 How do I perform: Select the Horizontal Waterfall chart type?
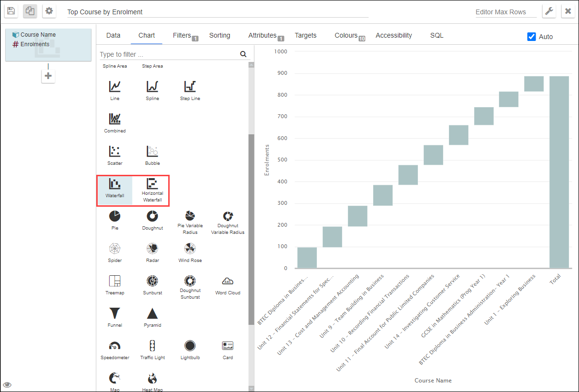point(152,190)
